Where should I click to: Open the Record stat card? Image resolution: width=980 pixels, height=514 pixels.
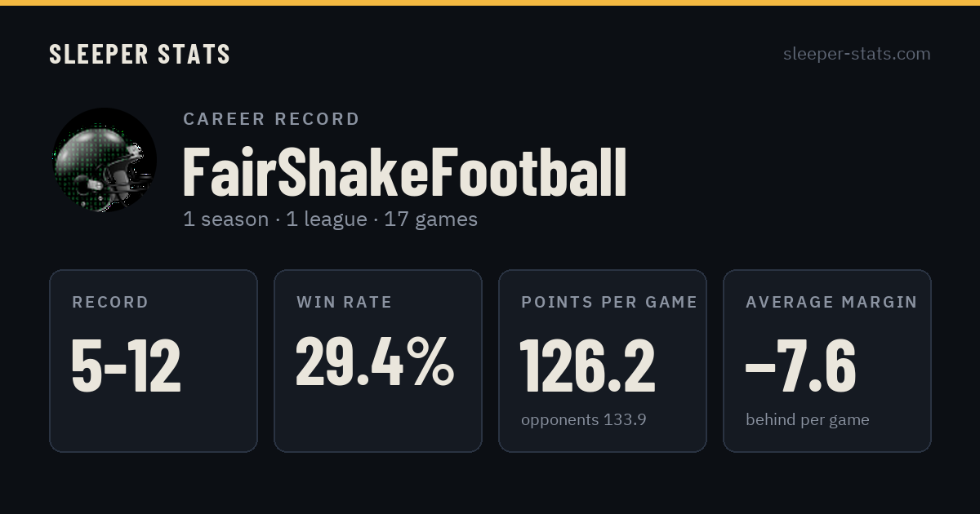[x=154, y=361]
